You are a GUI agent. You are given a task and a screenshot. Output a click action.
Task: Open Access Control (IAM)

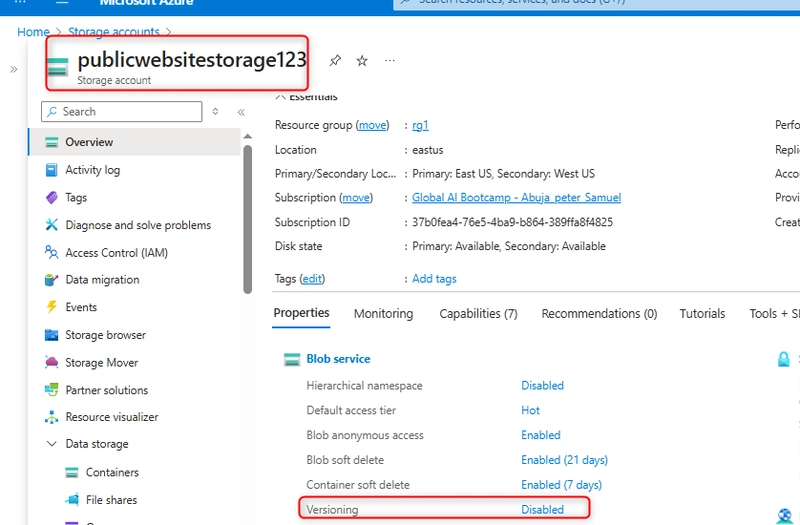[116, 253]
